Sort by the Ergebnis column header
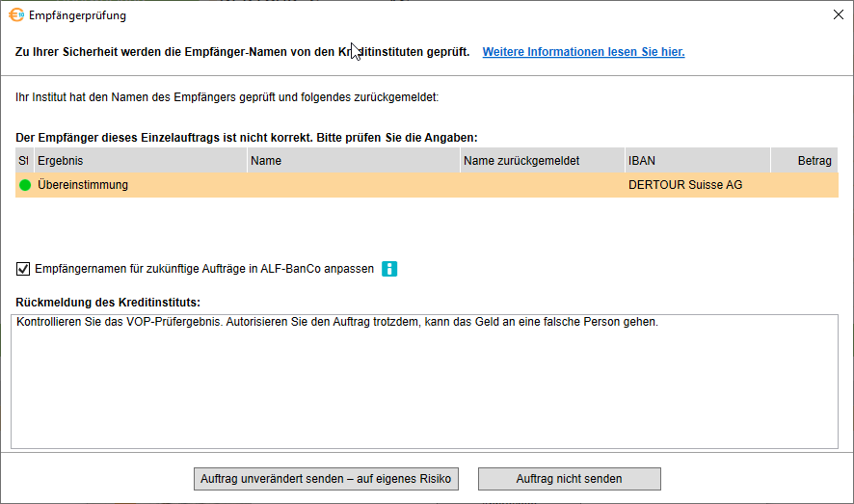854x504 pixels. pos(140,161)
